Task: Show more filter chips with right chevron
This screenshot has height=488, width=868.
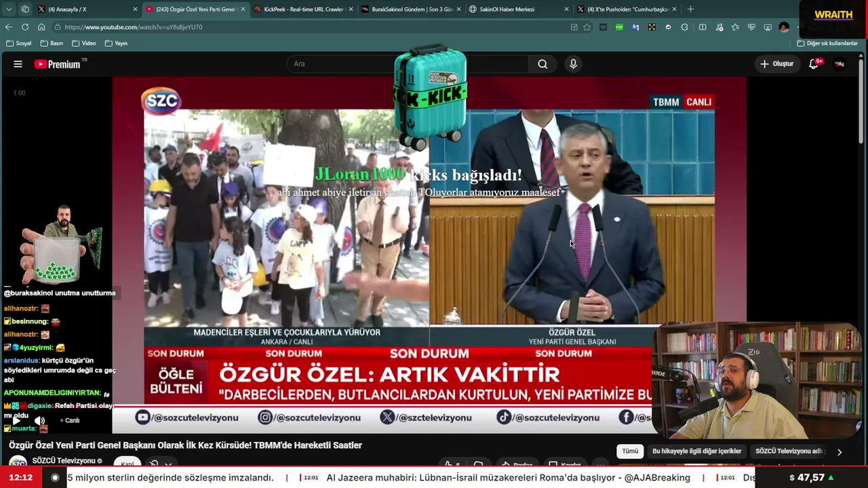Action: pos(840,452)
